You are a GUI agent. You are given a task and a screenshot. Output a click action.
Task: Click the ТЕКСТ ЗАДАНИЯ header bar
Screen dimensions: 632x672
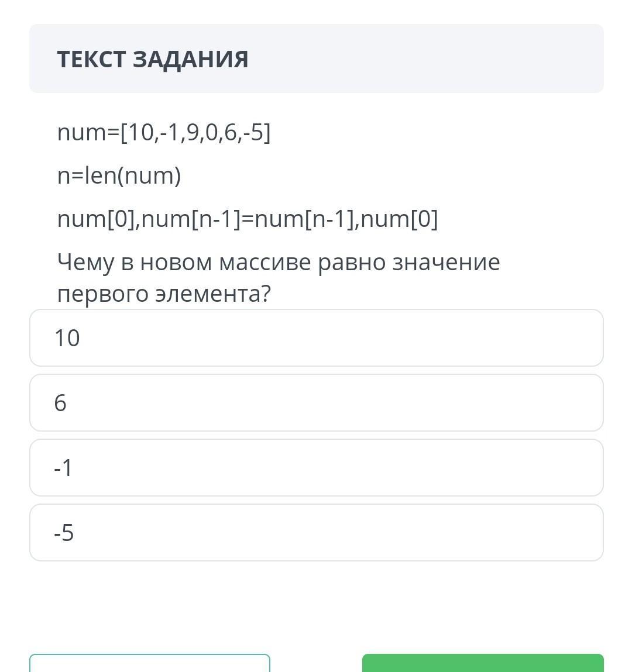[316, 58]
